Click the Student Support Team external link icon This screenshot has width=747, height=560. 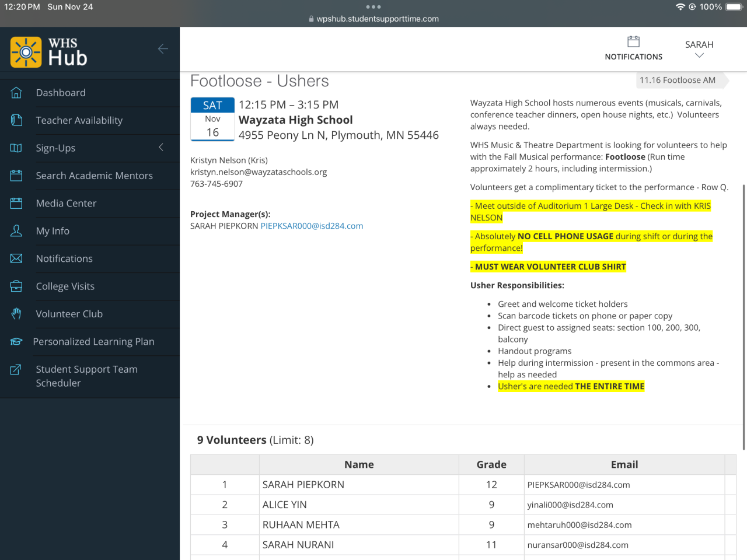point(16,369)
